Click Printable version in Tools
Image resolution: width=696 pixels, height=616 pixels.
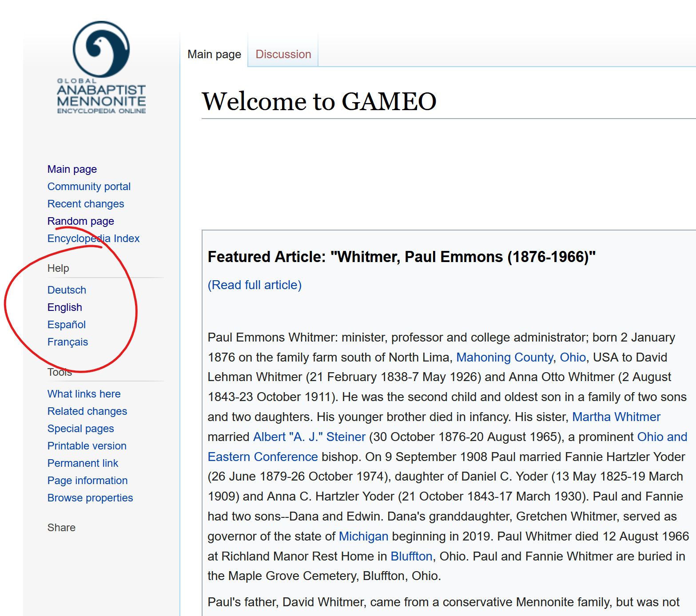tap(87, 446)
